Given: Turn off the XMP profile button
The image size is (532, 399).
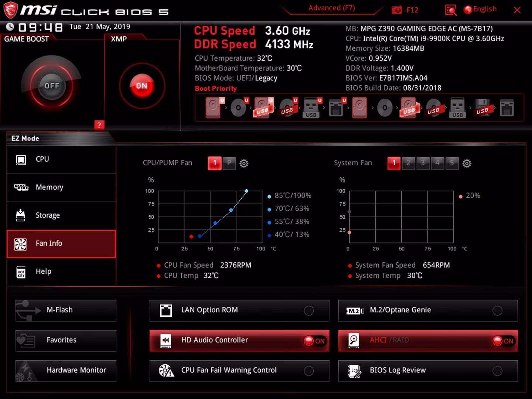Looking at the screenshot, I should 142,86.
